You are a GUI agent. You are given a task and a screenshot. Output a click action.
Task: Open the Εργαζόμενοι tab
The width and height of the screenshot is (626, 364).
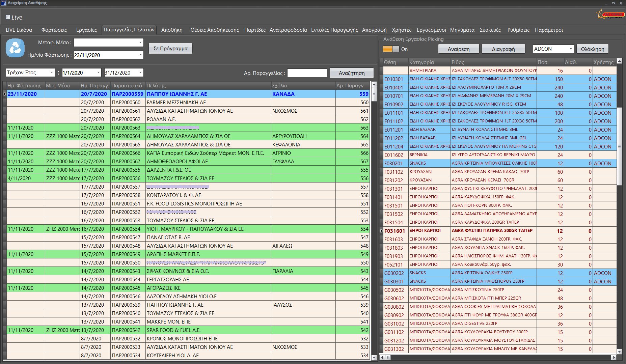click(x=431, y=30)
